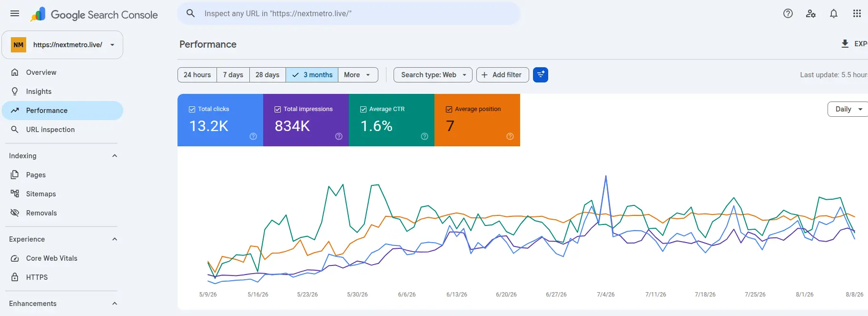Open the Google apps grid
Viewport: 868px width, 316px height.
pos(857,13)
